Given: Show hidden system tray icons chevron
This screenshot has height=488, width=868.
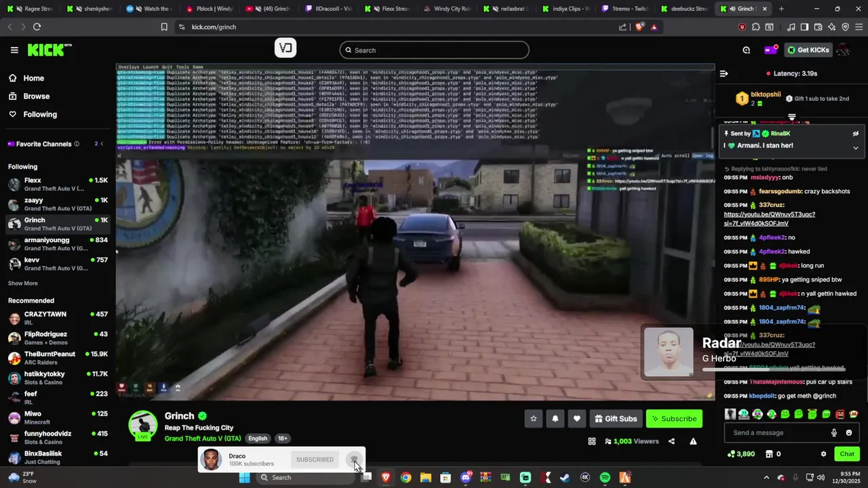Looking at the screenshot, I should pyautogui.click(x=766, y=478).
